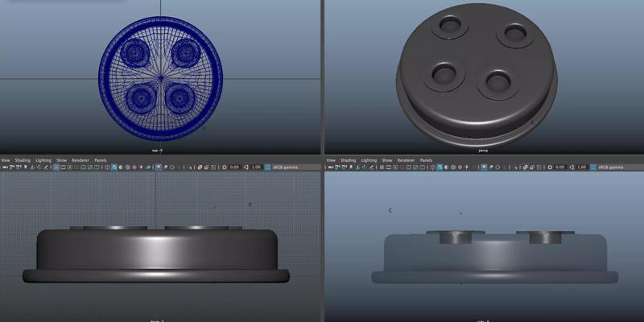Open Panels menu of lower-right panel
644x322 pixels.
coord(426,160)
